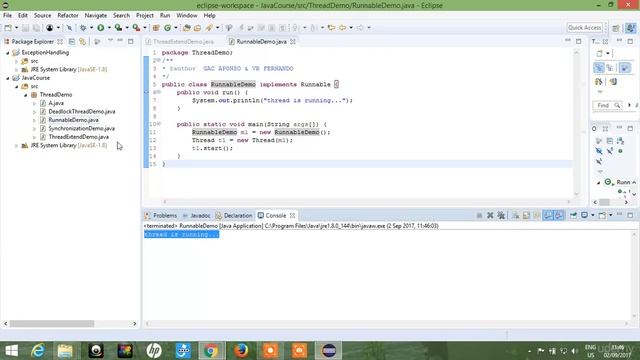Switch to the Java perspective icon
Image resolution: width=640 pixels, height=360 pixels.
(630, 28)
